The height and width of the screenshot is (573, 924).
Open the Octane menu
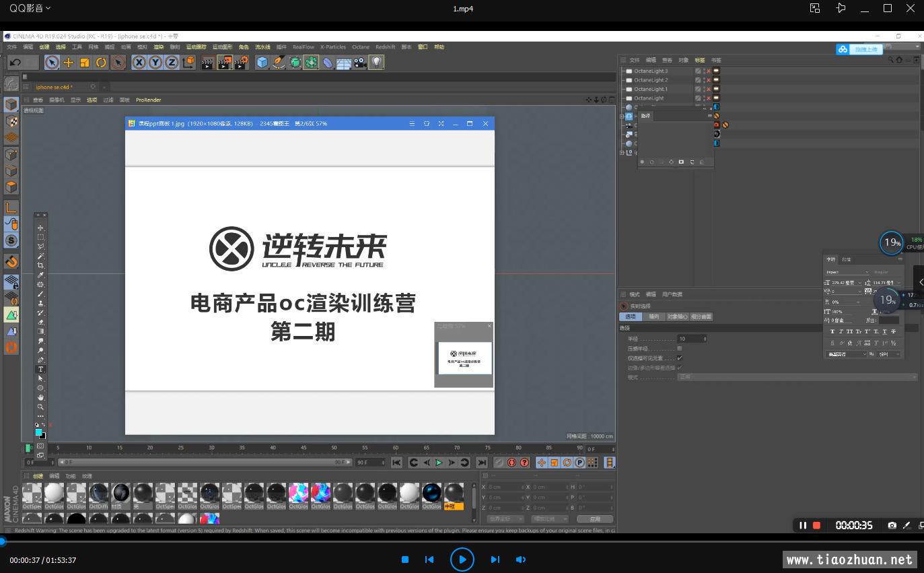[361, 47]
